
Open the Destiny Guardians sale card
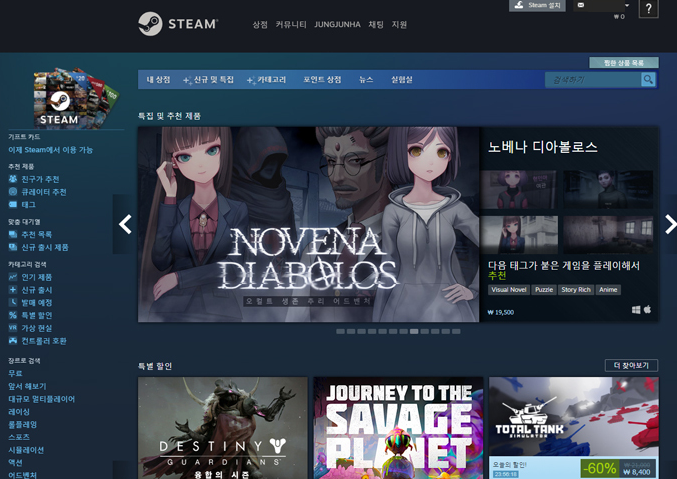(223, 428)
